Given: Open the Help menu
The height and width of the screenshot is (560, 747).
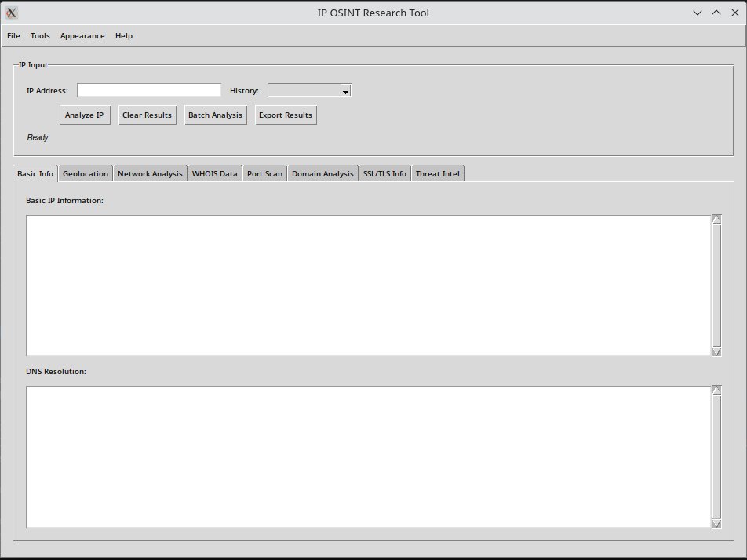Looking at the screenshot, I should 122,35.
